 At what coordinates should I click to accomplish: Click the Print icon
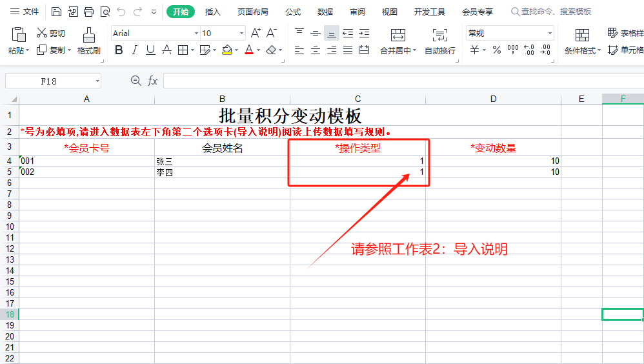coord(89,12)
